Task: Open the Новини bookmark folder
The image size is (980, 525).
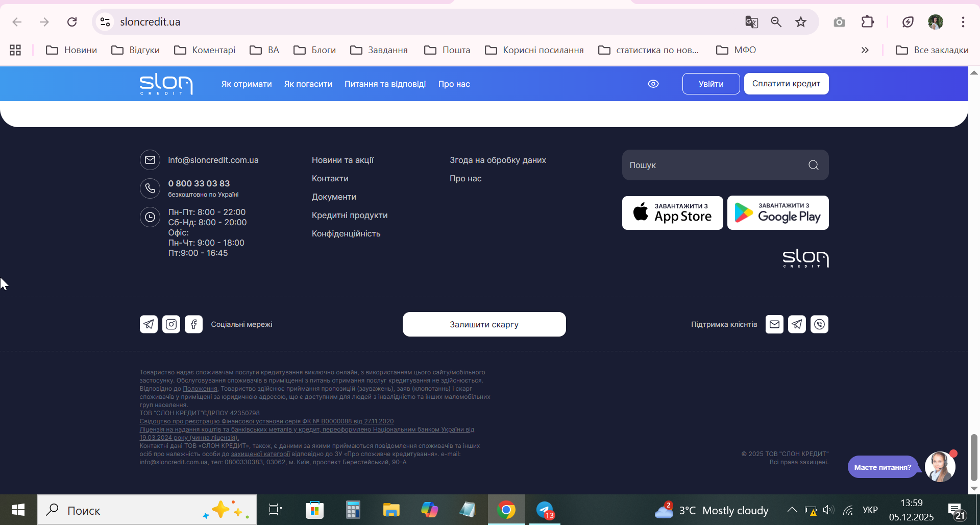Action: point(71,50)
